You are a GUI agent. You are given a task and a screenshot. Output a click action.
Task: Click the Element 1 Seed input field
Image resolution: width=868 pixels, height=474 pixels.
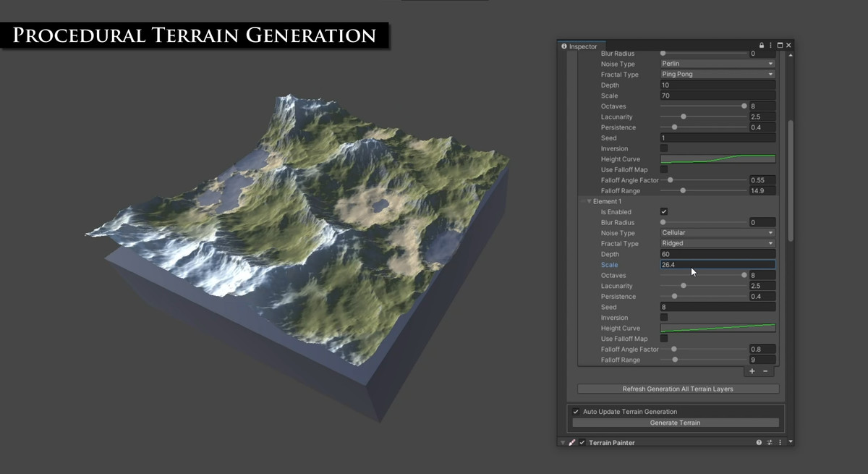(718, 307)
